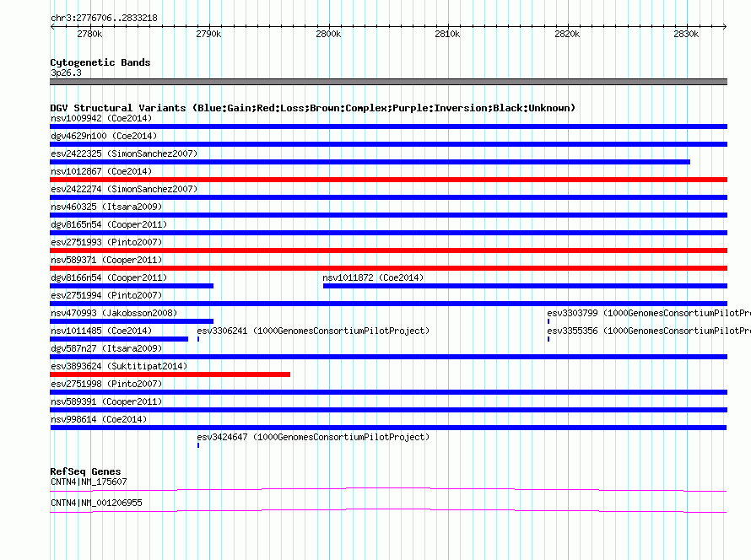Screen dimensions: 751x560
Task: Click the red loss bar under nsv1012867
Action: pos(388,180)
